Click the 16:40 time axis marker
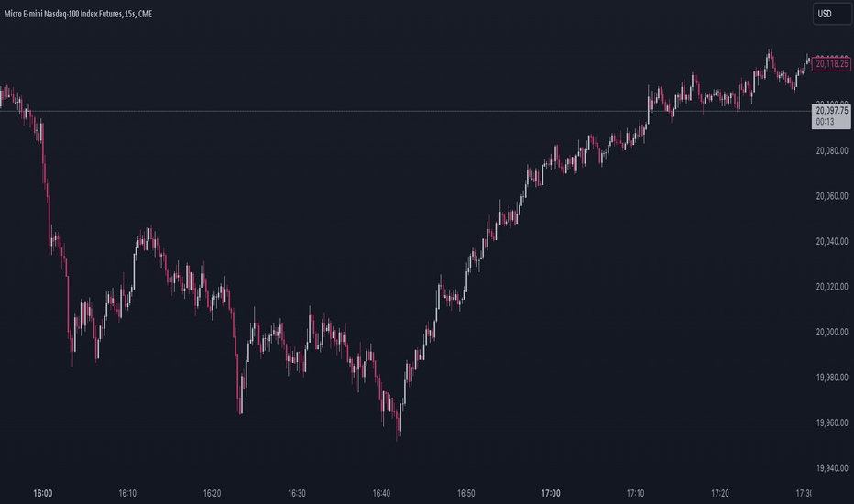The width and height of the screenshot is (854, 504). 381,493
